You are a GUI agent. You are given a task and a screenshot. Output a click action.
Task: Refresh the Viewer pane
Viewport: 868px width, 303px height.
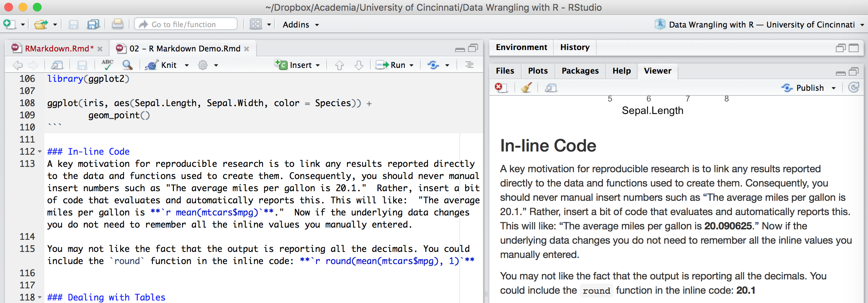coord(854,88)
